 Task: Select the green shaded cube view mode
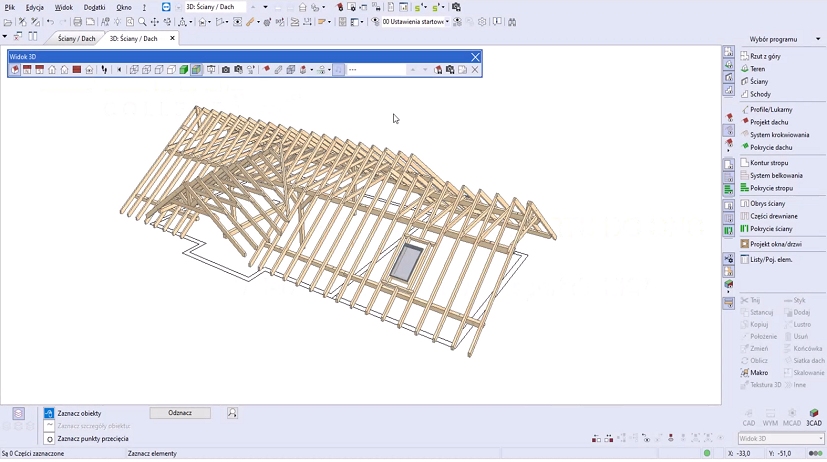click(184, 70)
